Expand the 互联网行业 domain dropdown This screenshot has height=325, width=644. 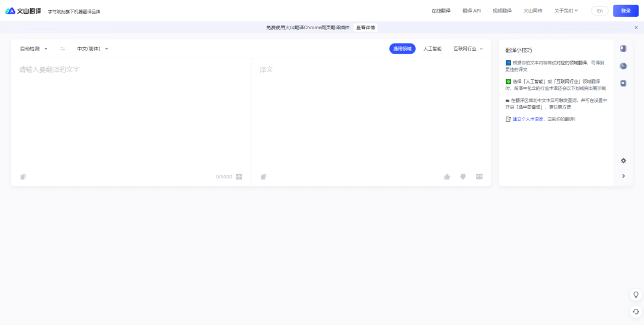coord(468,48)
